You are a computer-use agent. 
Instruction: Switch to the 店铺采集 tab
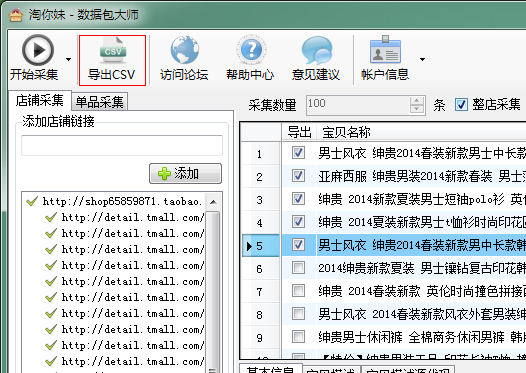click(x=40, y=100)
